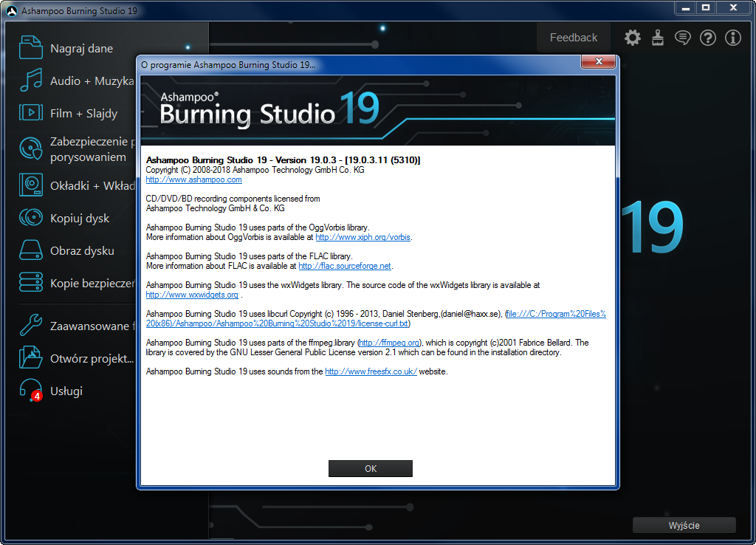Open the flac.sourceforge.net link
Screen dimensions: 756x545
tap(345, 266)
